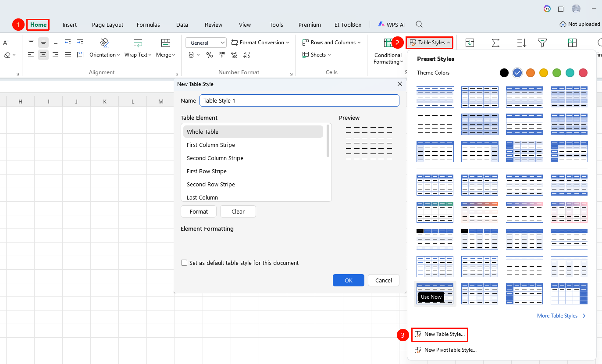This screenshot has width=602, height=364.
Task: Align text to the right
Action: point(56,55)
